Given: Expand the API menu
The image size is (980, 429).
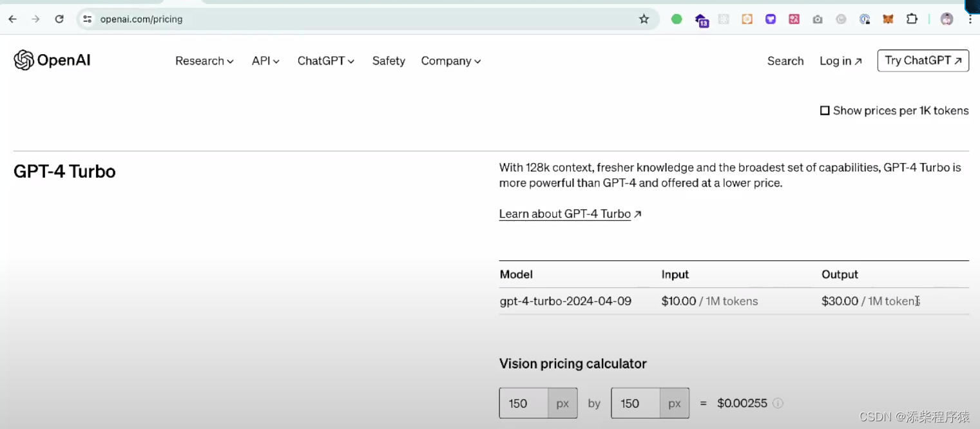Looking at the screenshot, I should click(265, 61).
